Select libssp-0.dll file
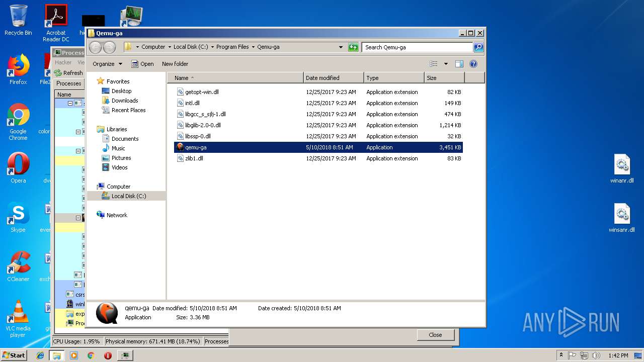Screen dimensions: 644x362 pyautogui.click(x=318, y=136)
